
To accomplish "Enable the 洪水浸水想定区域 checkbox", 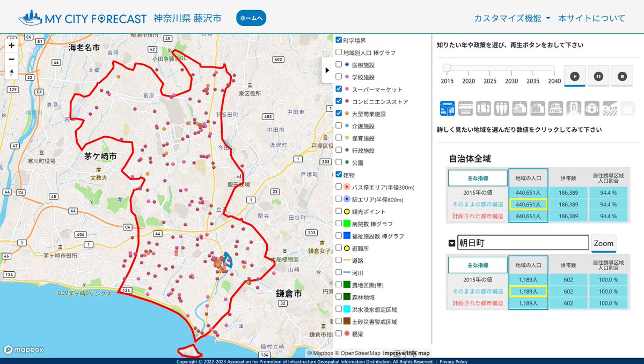I will click(339, 309).
